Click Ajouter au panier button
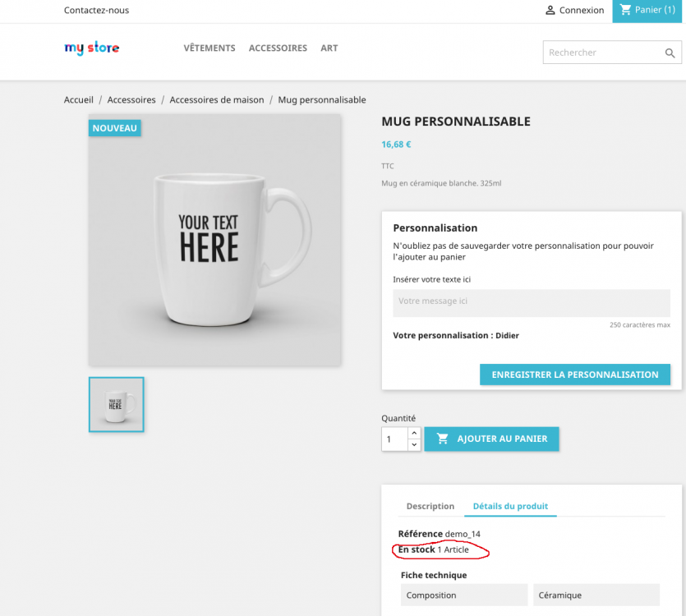 coord(491,439)
